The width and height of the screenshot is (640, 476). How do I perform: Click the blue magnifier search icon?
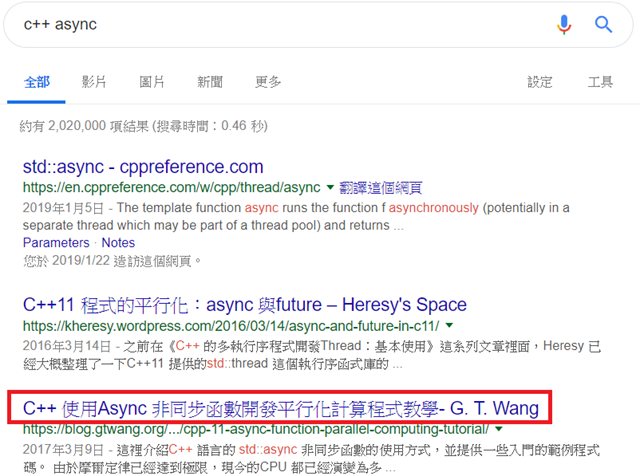[x=603, y=24]
